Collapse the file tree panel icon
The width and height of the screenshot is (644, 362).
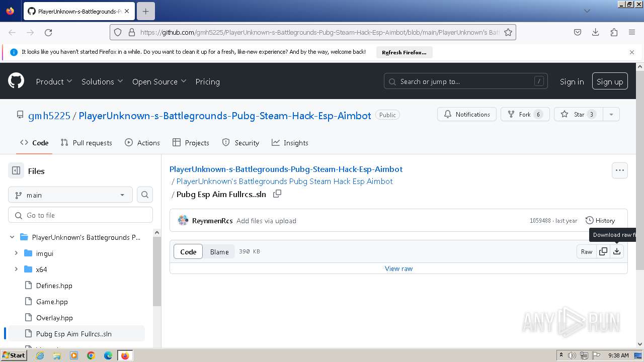[x=16, y=171]
